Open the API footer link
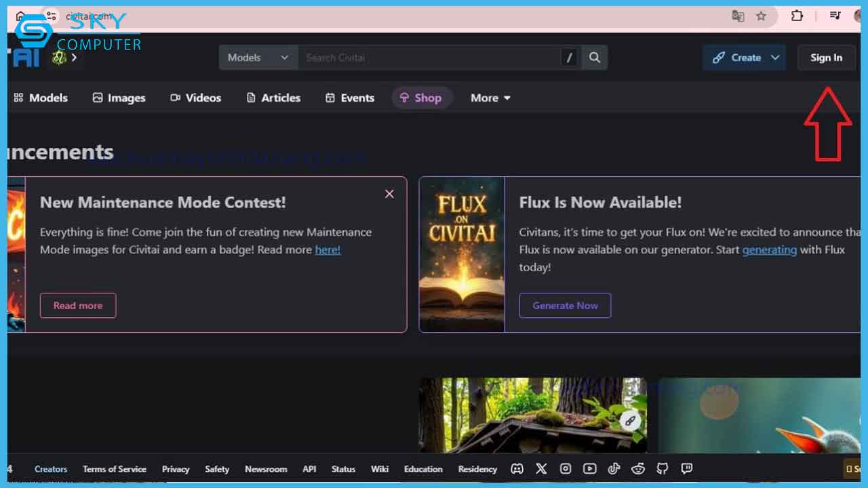The width and height of the screenshot is (868, 488). (309, 469)
